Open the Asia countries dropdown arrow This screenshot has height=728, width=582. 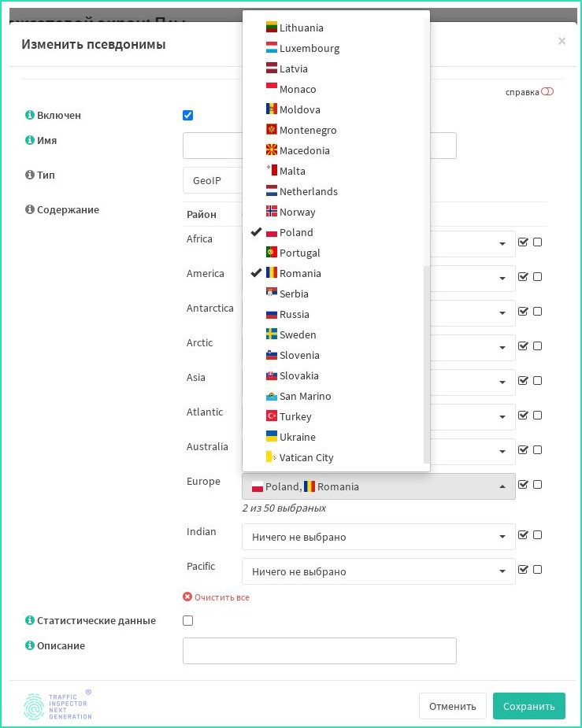502,382
